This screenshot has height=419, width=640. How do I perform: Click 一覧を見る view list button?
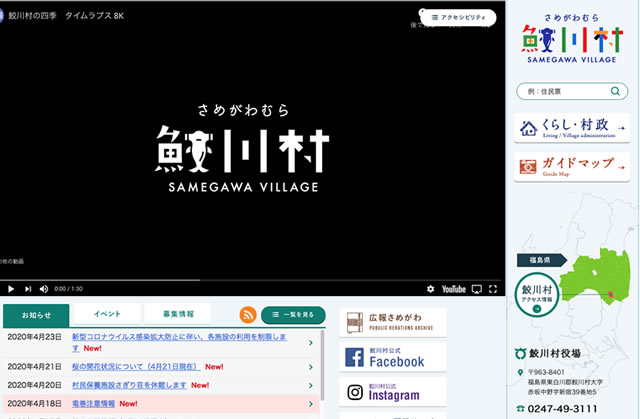[x=293, y=315]
